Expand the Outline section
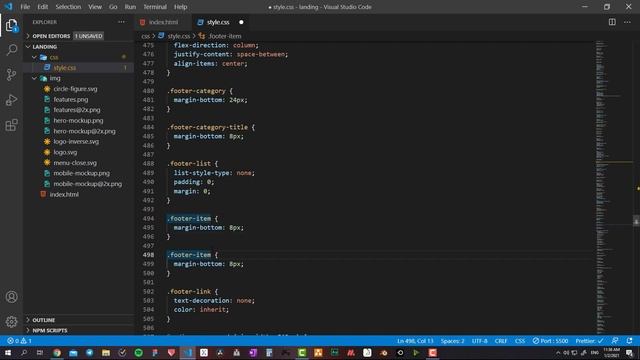This screenshot has height=360, width=640. click(44, 320)
